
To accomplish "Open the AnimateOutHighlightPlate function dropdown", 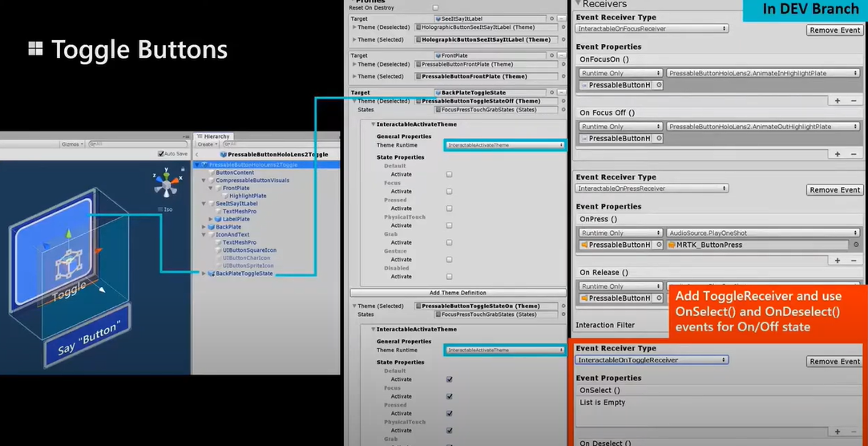I will click(763, 127).
